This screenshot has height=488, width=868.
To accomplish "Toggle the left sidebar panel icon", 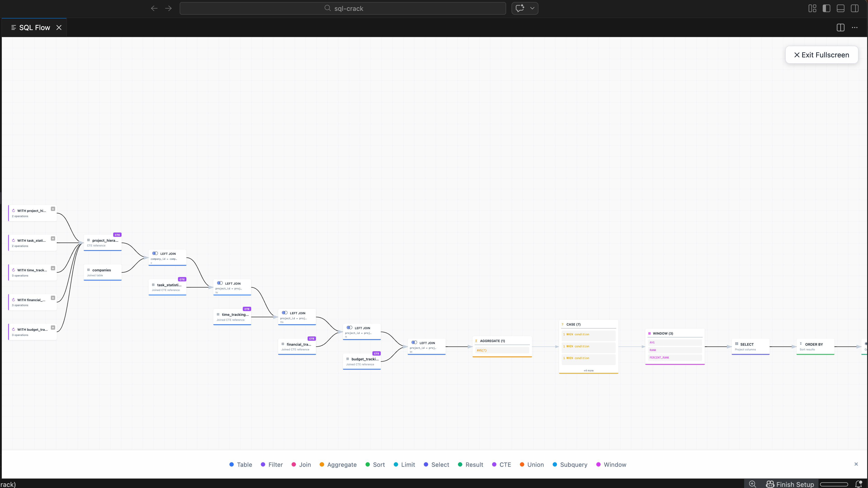I will pyautogui.click(x=827, y=8).
